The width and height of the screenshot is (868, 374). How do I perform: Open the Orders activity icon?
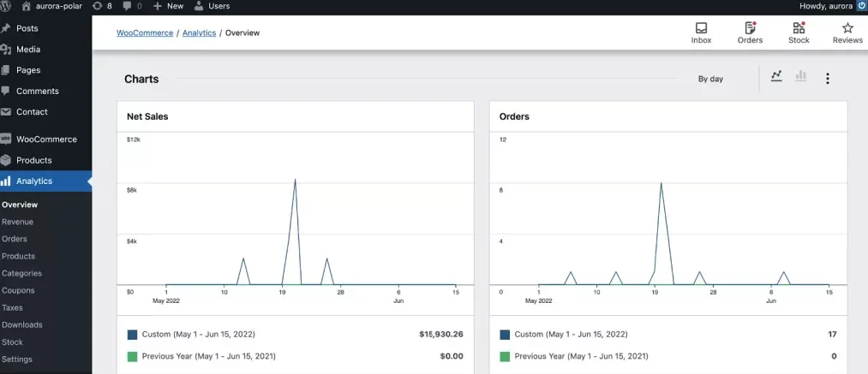[750, 28]
